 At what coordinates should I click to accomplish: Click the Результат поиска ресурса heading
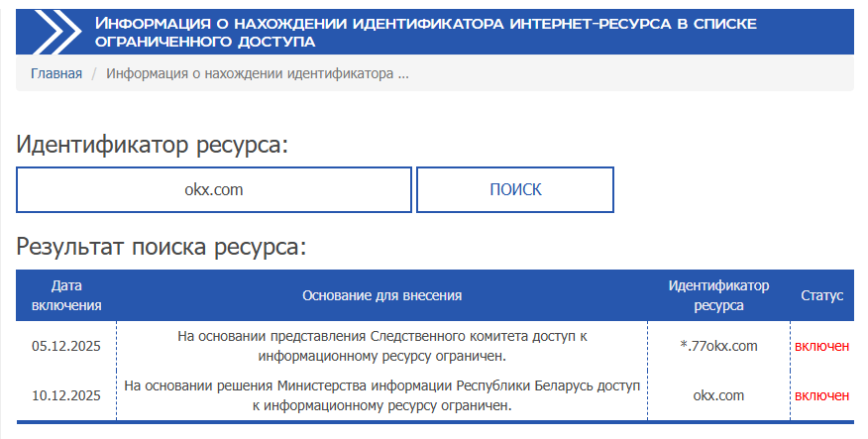(162, 246)
